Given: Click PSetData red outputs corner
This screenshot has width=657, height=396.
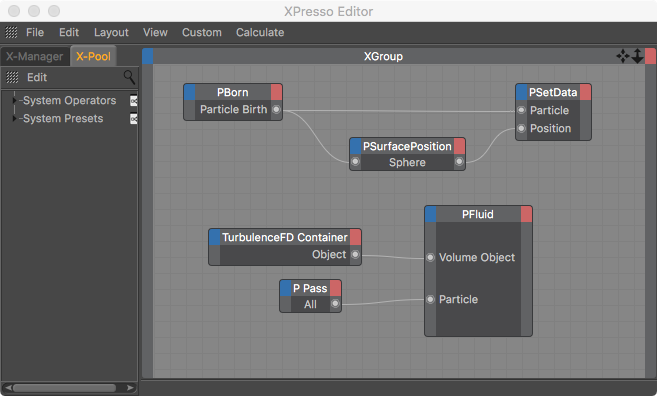Looking at the screenshot, I should click(x=585, y=92).
